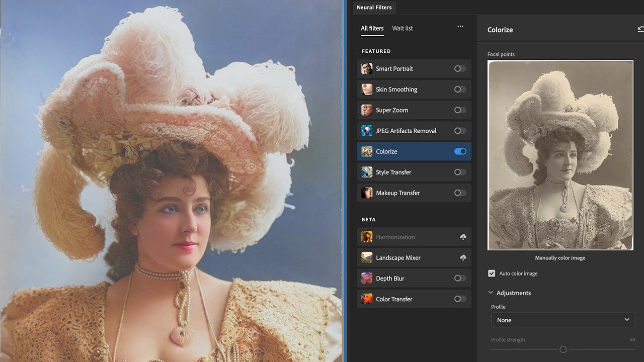Click the Harmonization filter name

click(x=395, y=237)
